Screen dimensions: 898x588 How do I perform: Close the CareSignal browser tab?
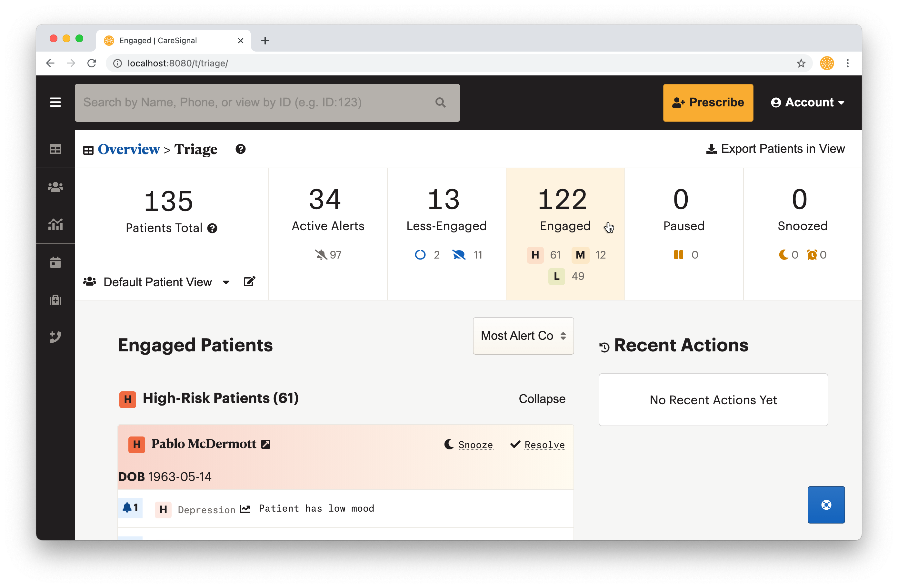[241, 40]
